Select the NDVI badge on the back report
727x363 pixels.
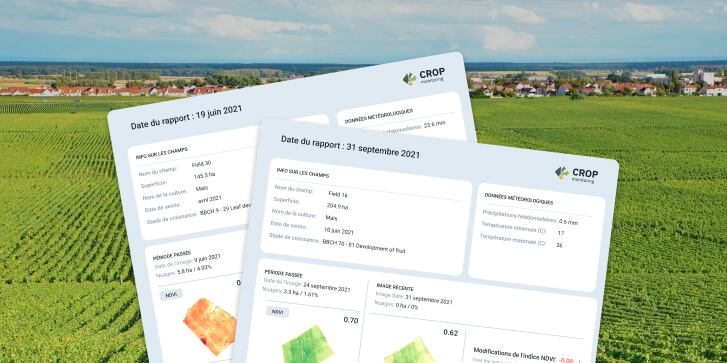(171, 294)
